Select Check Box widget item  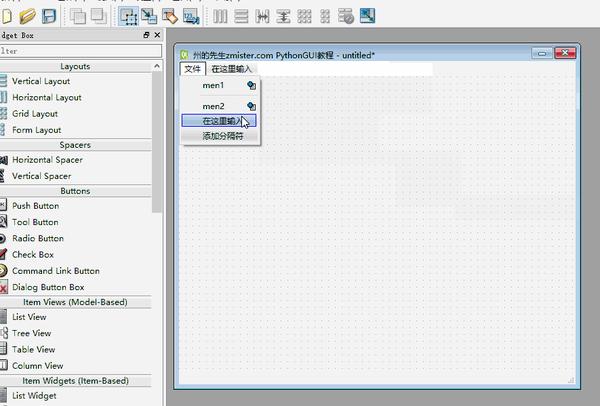33,254
